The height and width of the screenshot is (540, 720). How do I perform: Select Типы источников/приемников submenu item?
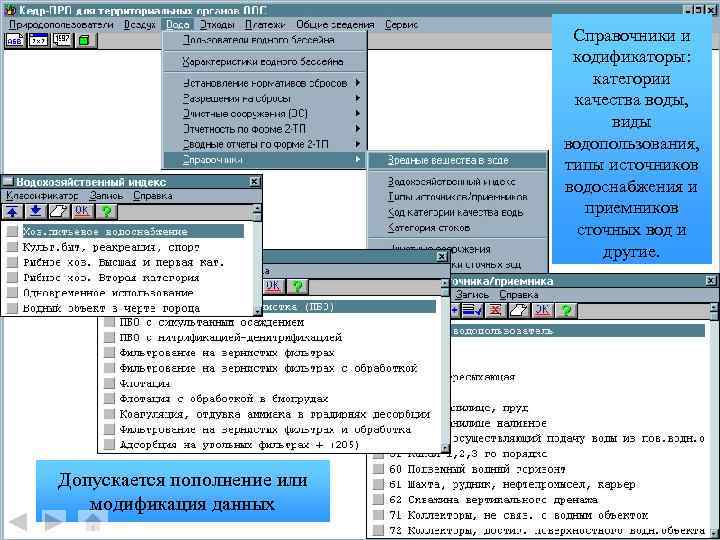point(458,197)
